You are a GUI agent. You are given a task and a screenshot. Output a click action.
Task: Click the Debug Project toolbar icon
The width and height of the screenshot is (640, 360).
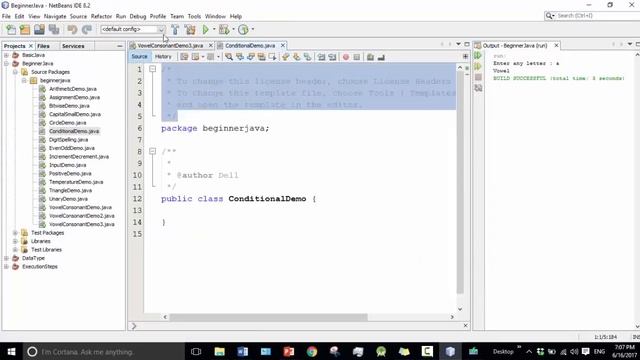(224, 29)
